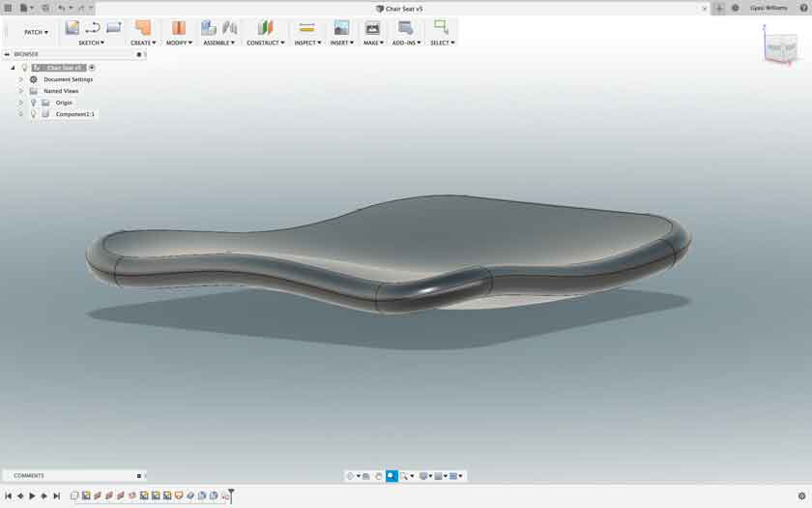Image resolution: width=812 pixels, height=508 pixels.
Task: Select the Rectangle sketch tool icon
Action: coord(114,27)
